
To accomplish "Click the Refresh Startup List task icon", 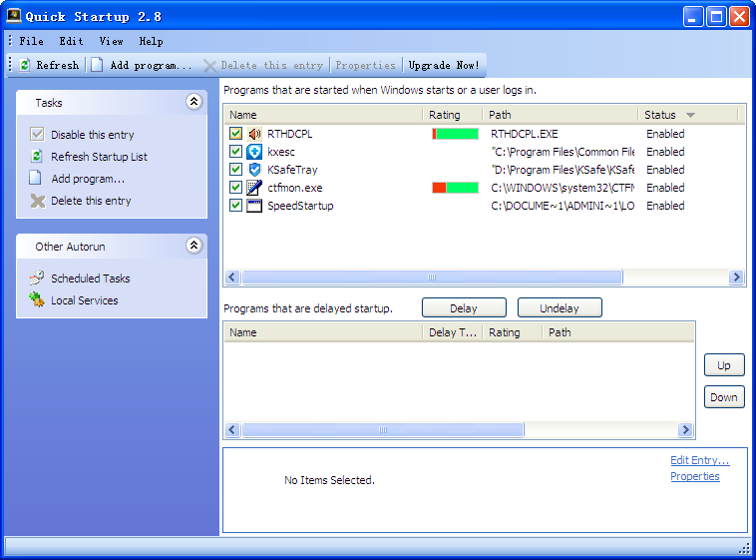I will (37, 156).
